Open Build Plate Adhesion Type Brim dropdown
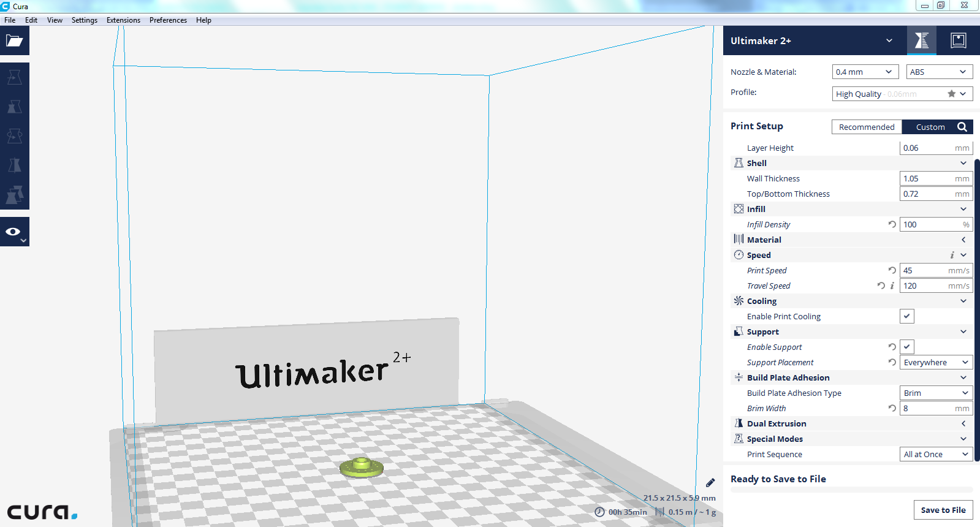980x527 pixels. click(x=936, y=393)
